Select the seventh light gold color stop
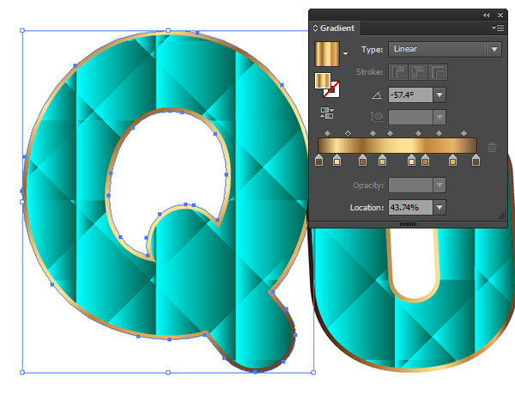This screenshot has width=515, height=420. 452,161
